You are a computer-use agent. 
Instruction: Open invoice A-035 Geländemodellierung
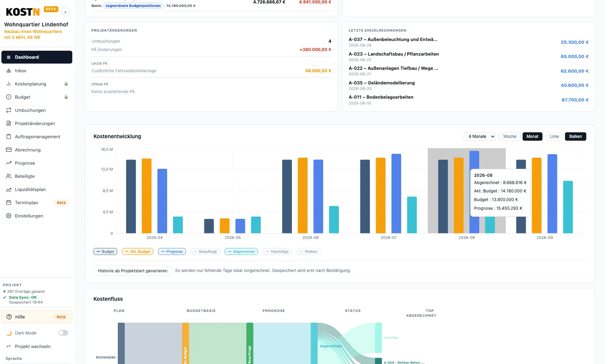tap(468, 85)
